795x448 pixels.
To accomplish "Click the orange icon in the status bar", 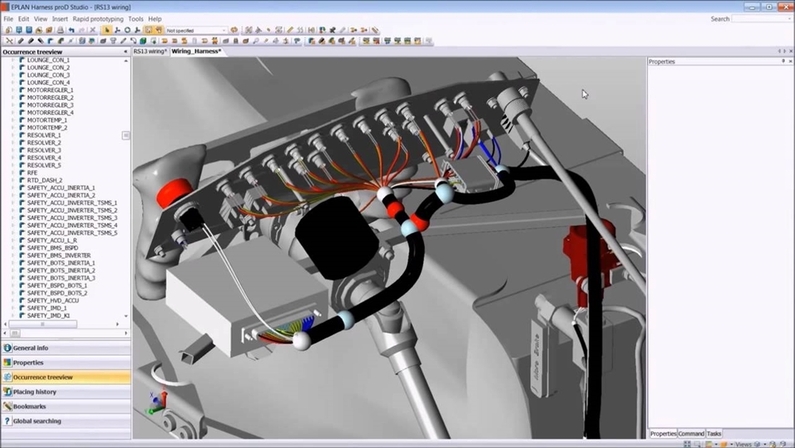I will click(x=724, y=444).
